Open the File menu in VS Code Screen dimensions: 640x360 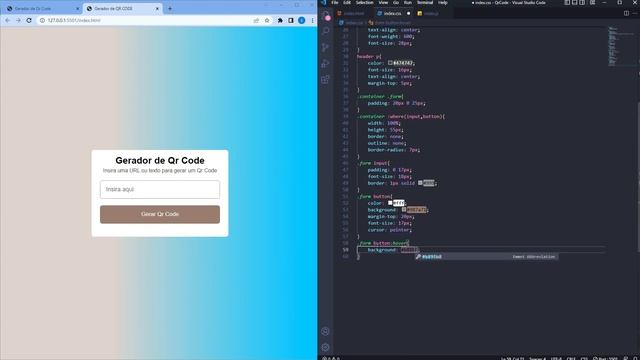335,2
